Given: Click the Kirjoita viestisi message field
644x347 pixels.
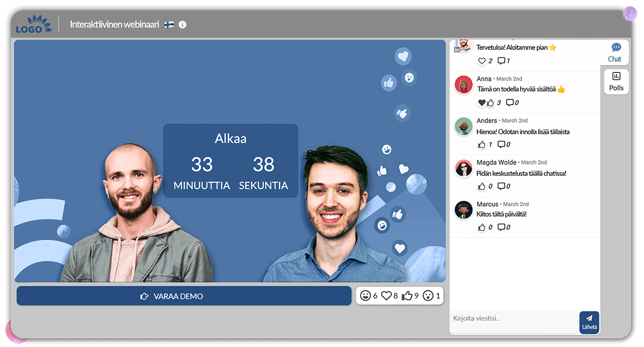Looking at the screenshot, I should pos(514,319).
